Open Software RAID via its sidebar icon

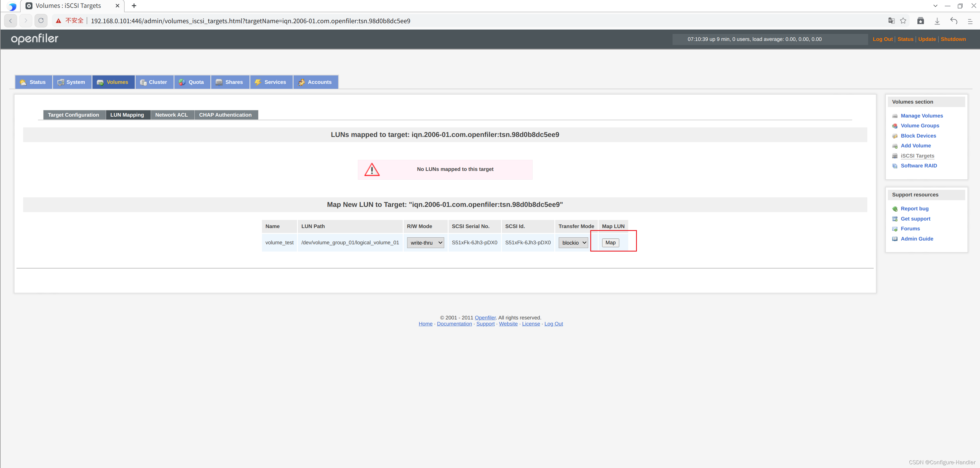(896, 166)
